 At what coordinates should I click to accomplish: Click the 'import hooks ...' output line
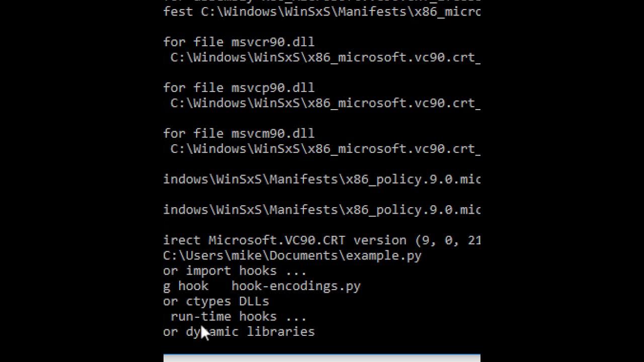click(246, 271)
